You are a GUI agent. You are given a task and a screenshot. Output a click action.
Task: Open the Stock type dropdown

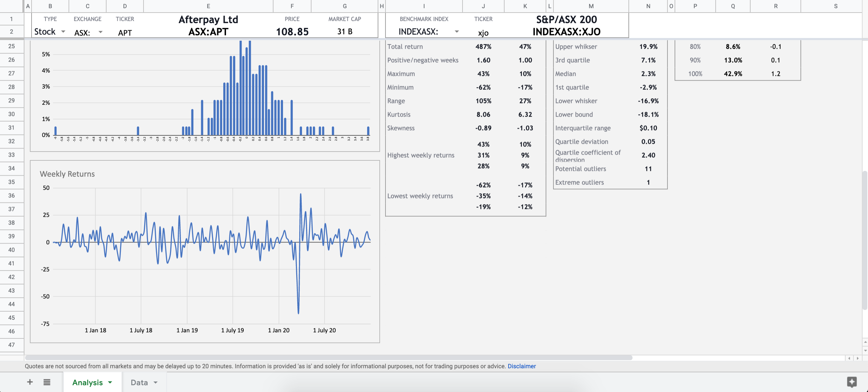[63, 32]
